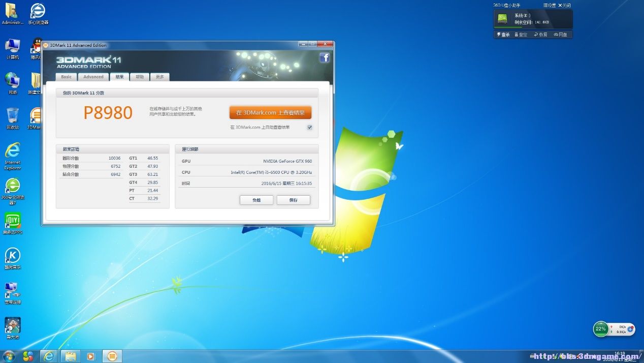Click the physics score value 6752

115,166
